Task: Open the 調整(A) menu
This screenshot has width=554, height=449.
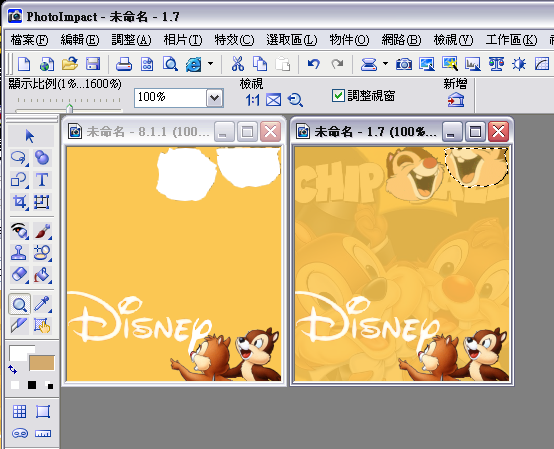Action: (x=131, y=40)
